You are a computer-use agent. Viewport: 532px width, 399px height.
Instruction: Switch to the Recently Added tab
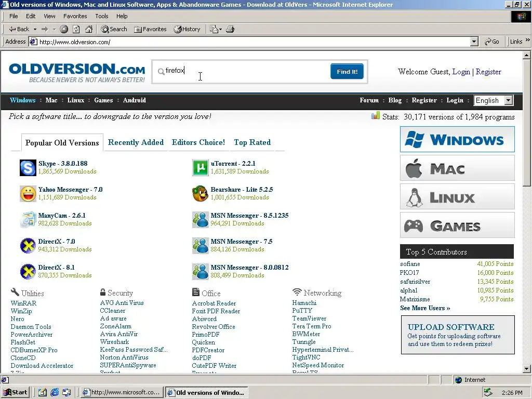(136, 142)
